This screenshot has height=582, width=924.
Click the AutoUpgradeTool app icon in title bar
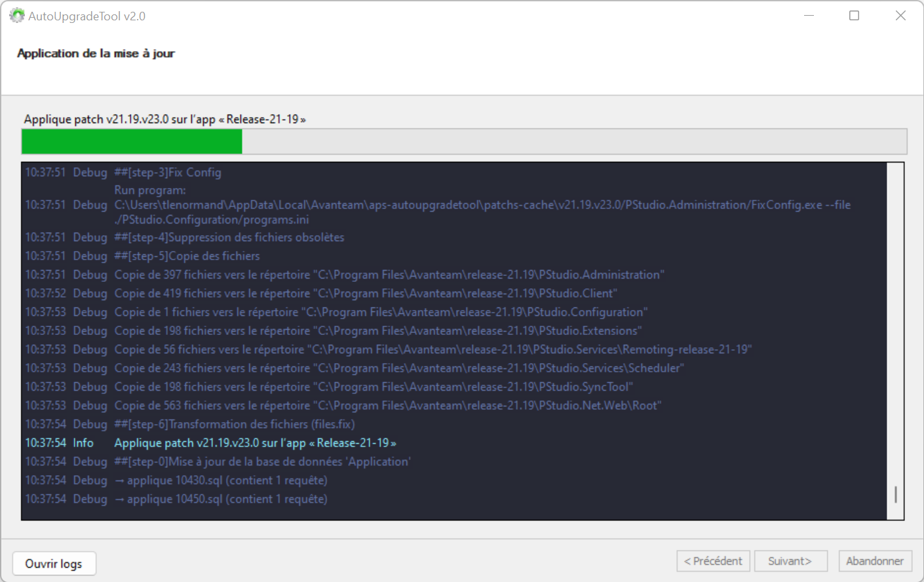[17, 16]
